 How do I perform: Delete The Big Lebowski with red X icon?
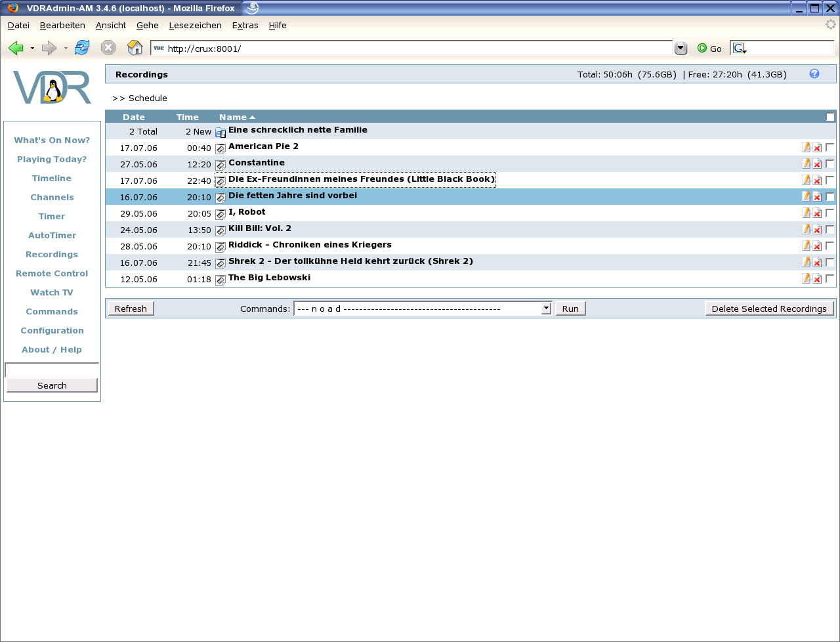pos(817,279)
